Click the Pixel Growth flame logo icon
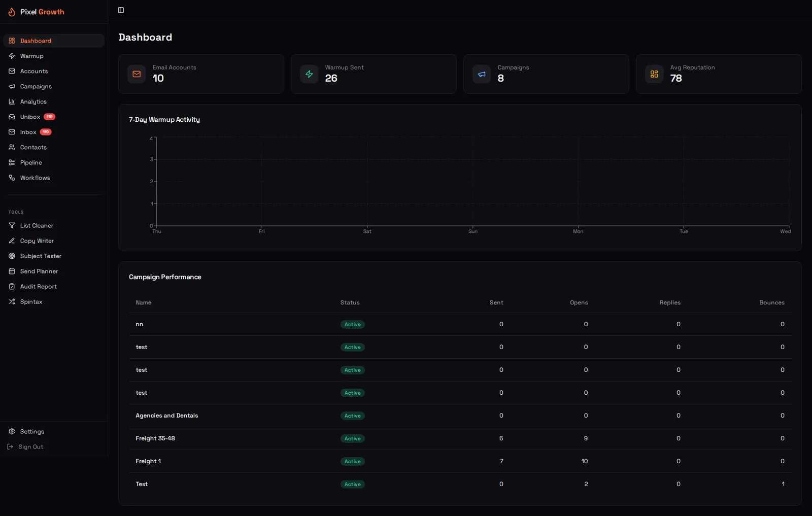 coord(12,12)
